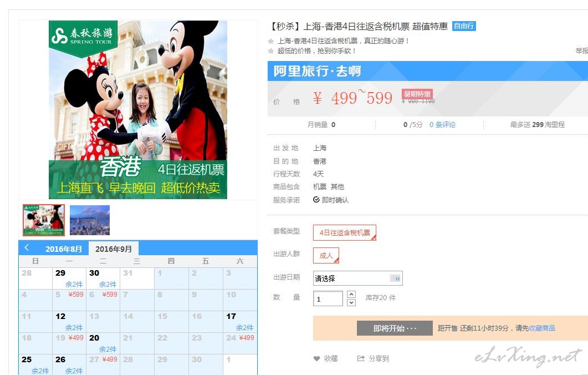The width and height of the screenshot is (588, 375).
Task: Pick September 20 on the calendar
Action: coord(103,343)
